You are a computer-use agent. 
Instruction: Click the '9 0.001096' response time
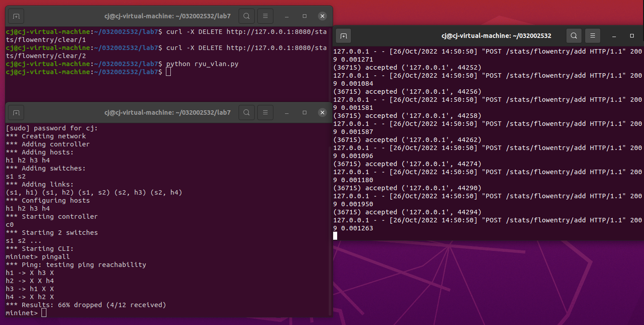coord(353,156)
